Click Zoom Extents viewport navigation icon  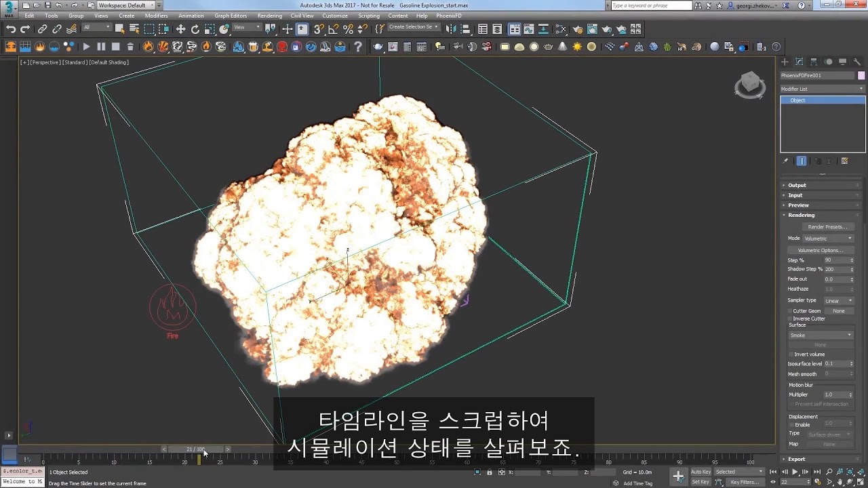click(x=850, y=472)
